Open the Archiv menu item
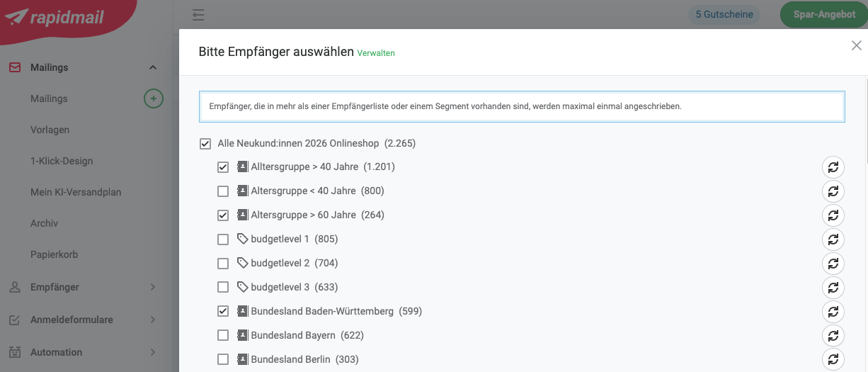This screenshot has width=868, height=372. (44, 223)
